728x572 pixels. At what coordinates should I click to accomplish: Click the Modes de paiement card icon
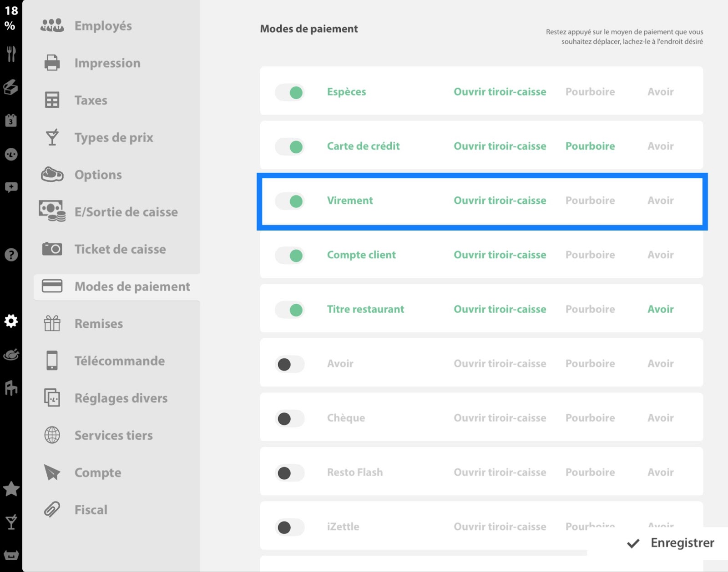(52, 286)
